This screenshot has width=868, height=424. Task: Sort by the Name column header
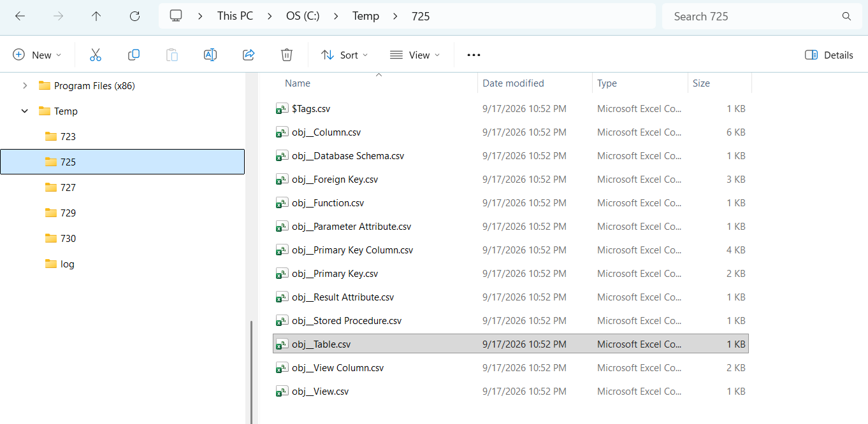(298, 83)
